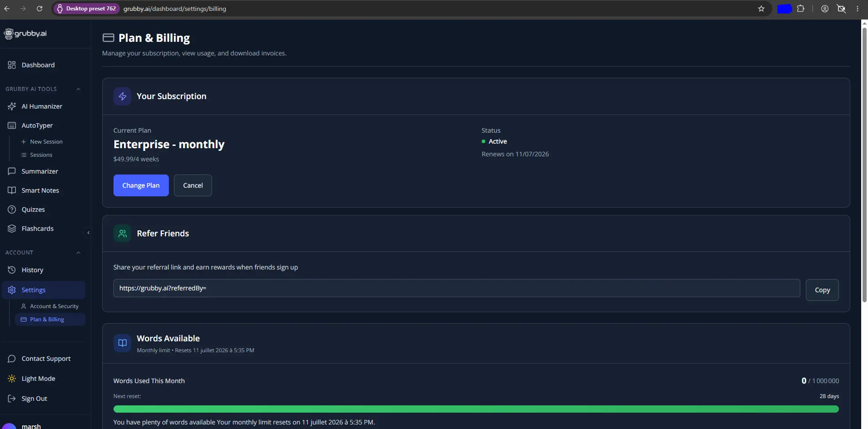This screenshot has width=868, height=429.
Task: Click the Words Available book icon
Action: 123,343
